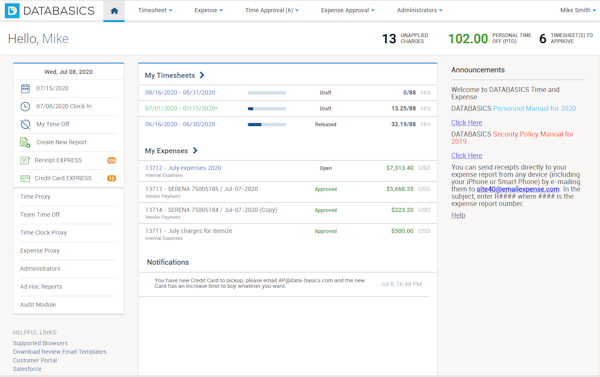Expand My Expenses with the chevron arrow
This screenshot has height=377, width=600.
(195, 150)
